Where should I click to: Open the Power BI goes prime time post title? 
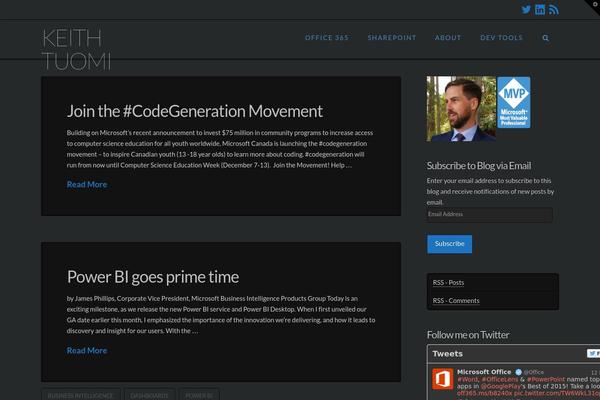tap(153, 277)
